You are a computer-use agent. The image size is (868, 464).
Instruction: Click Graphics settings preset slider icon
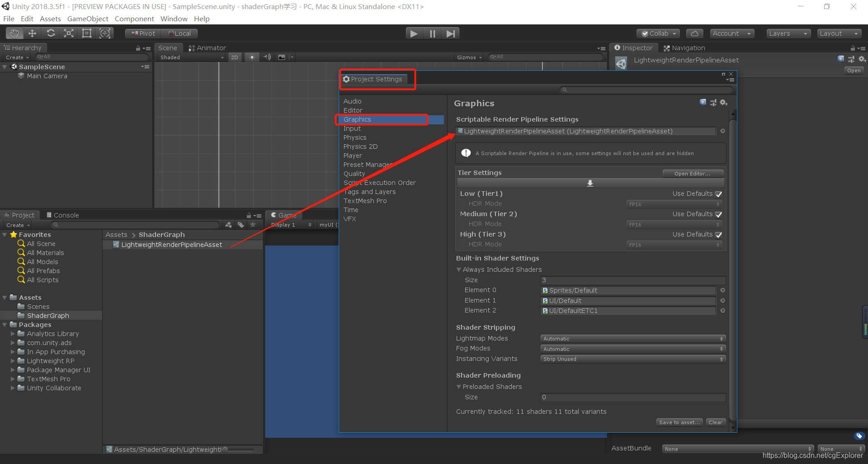coord(713,103)
